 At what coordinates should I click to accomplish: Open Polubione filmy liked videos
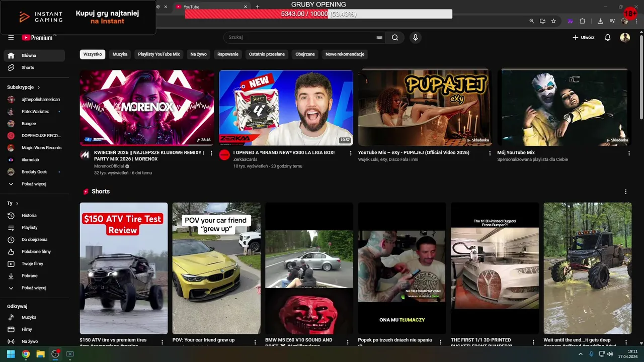click(x=34, y=251)
